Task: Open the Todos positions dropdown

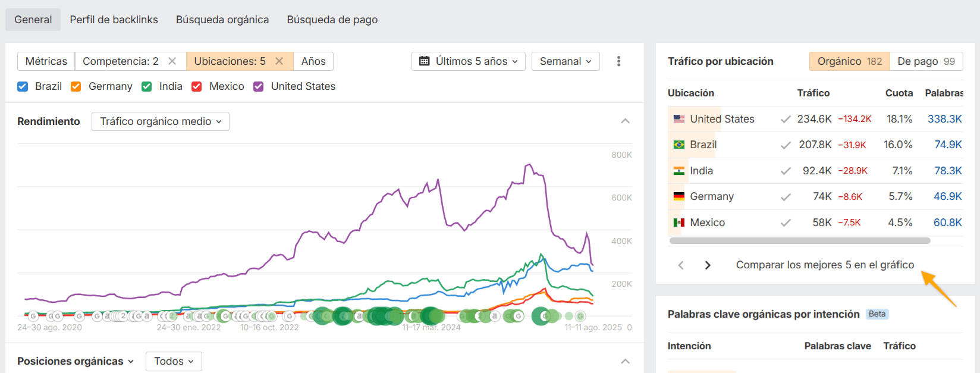Action: (x=174, y=361)
